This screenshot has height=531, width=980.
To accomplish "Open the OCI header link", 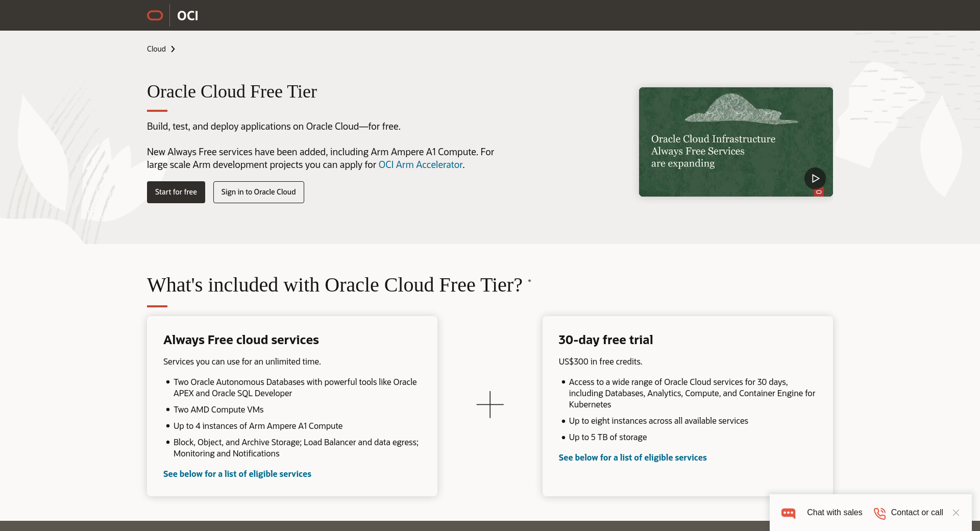I will click(187, 16).
